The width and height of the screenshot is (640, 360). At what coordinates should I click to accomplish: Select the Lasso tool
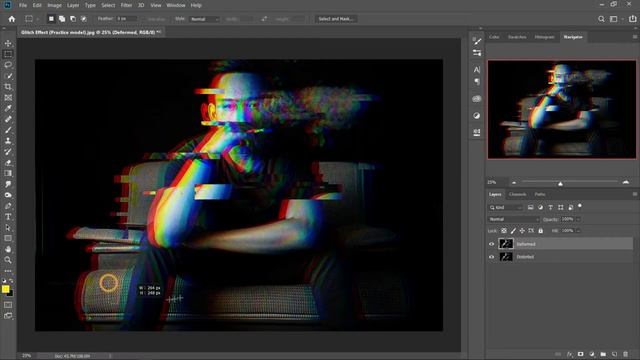(x=8, y=65)
